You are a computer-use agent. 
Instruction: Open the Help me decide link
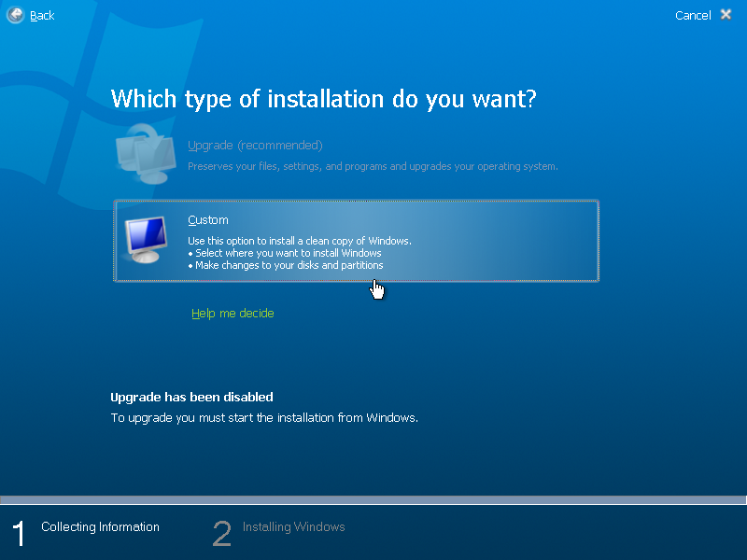tap(233, 314)
